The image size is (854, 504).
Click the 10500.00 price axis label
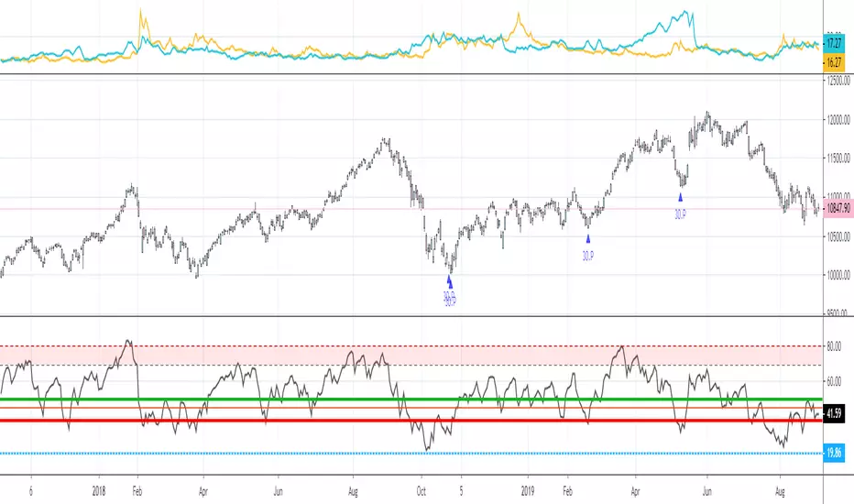[x=838, y=236]
